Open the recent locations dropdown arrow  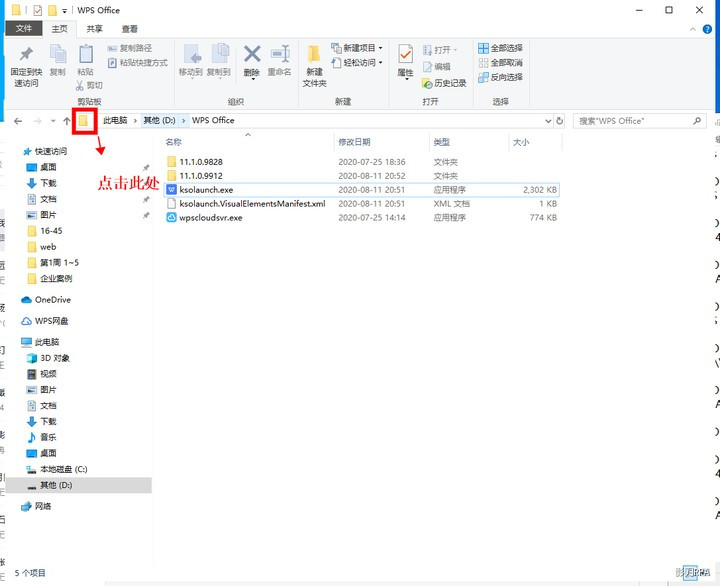coord(53,121)
